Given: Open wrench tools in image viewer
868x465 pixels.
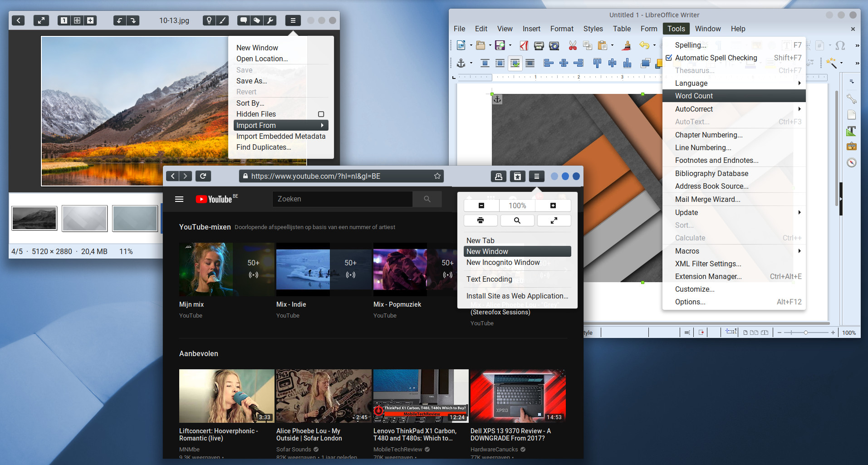Looking at the screenshot, I should point(270,20).
